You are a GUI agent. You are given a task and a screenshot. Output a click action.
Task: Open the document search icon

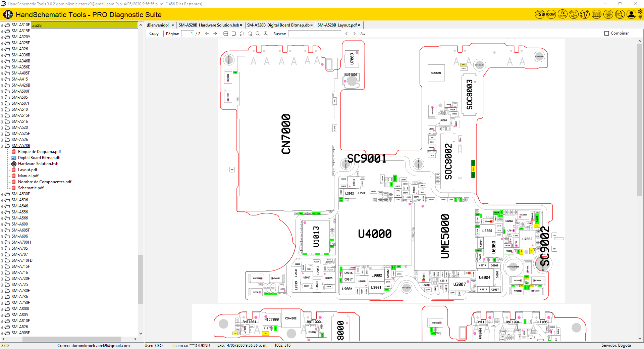[x=620, y=14]
